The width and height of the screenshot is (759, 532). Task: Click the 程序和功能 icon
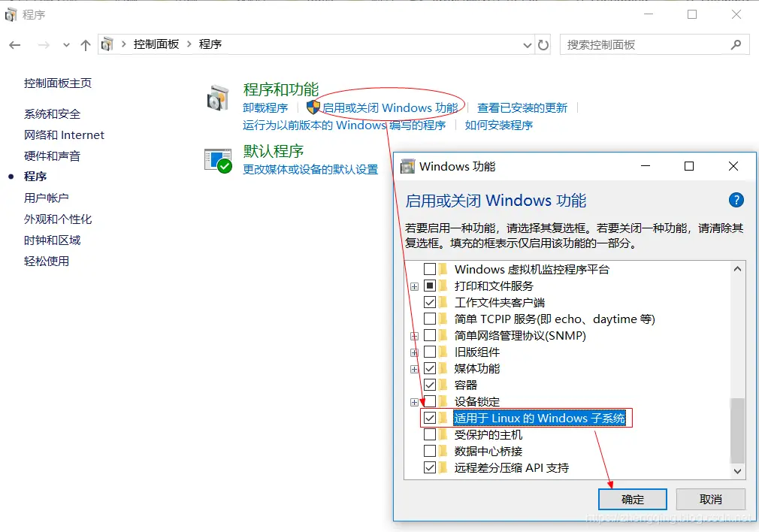(x=218, y=98)
